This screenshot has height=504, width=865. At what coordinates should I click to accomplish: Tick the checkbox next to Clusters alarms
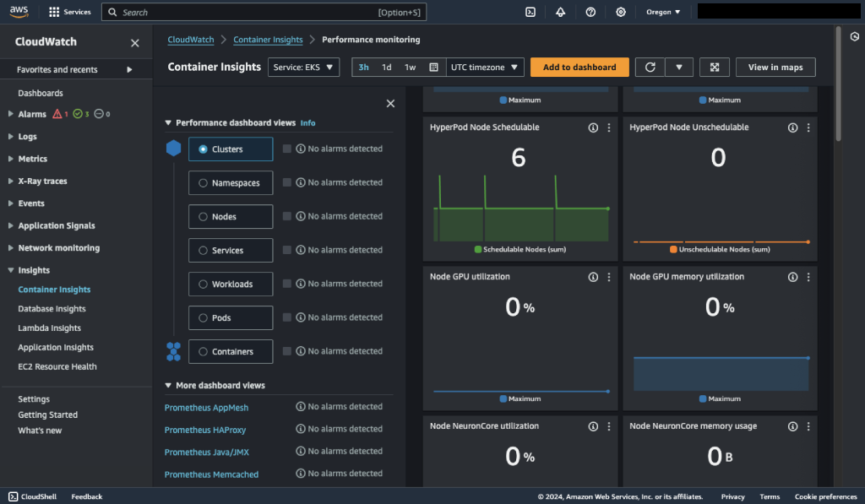[x=287, y=149]
